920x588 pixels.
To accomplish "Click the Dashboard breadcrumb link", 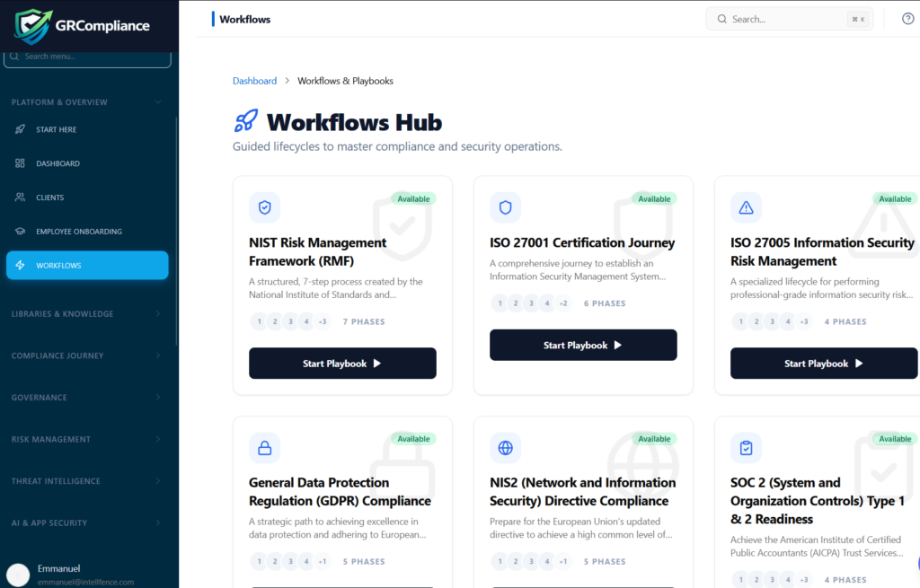I will [x=254, y=81].
